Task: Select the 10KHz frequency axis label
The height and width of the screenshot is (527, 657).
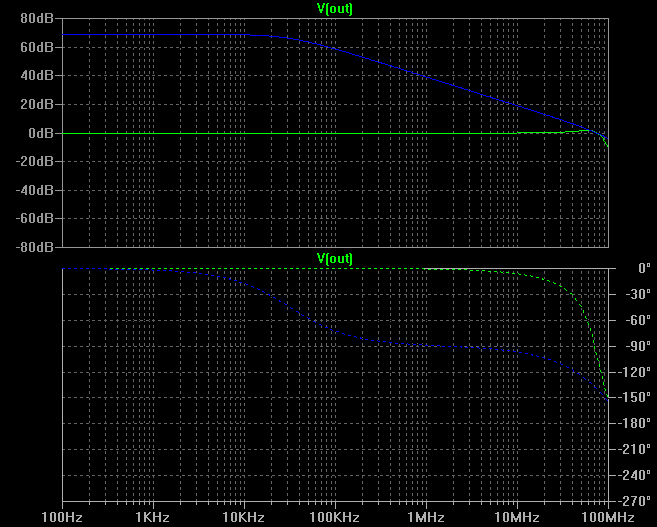Action: [x=244, y=517]
